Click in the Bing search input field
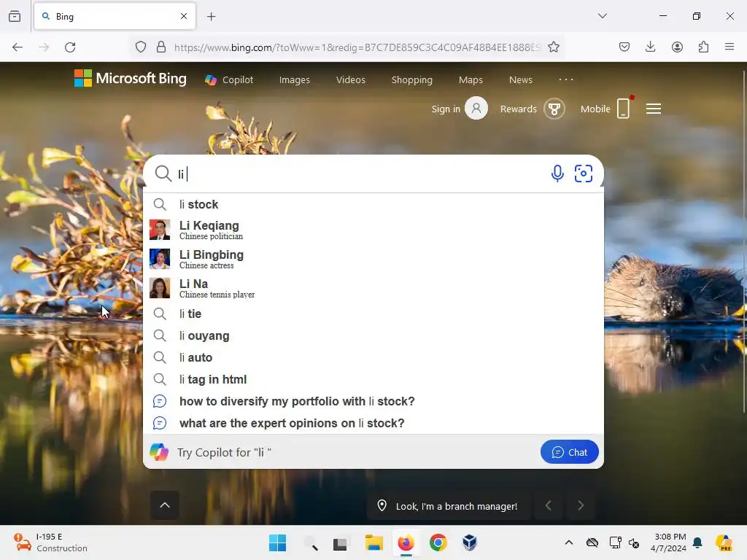Viewport: 747px width, 560px height. 361,174
